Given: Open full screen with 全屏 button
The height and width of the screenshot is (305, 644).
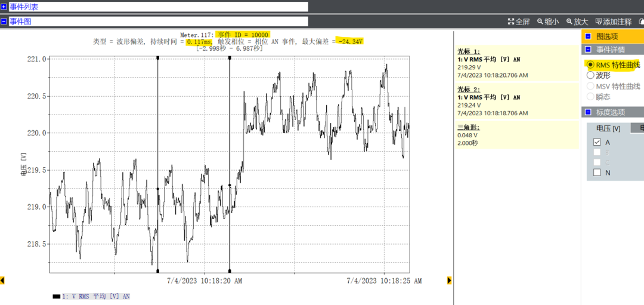Looking at the screenshot, I should pyautogui.click(x=519, y=21).
